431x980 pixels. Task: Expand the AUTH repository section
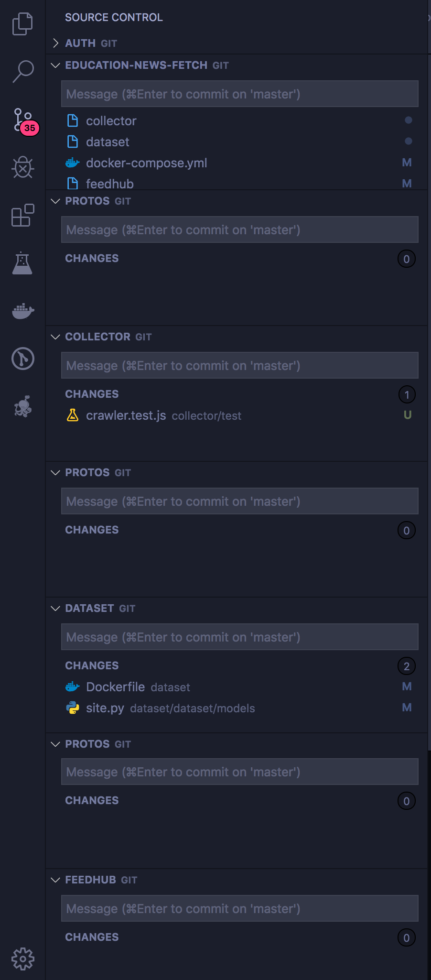56,43
